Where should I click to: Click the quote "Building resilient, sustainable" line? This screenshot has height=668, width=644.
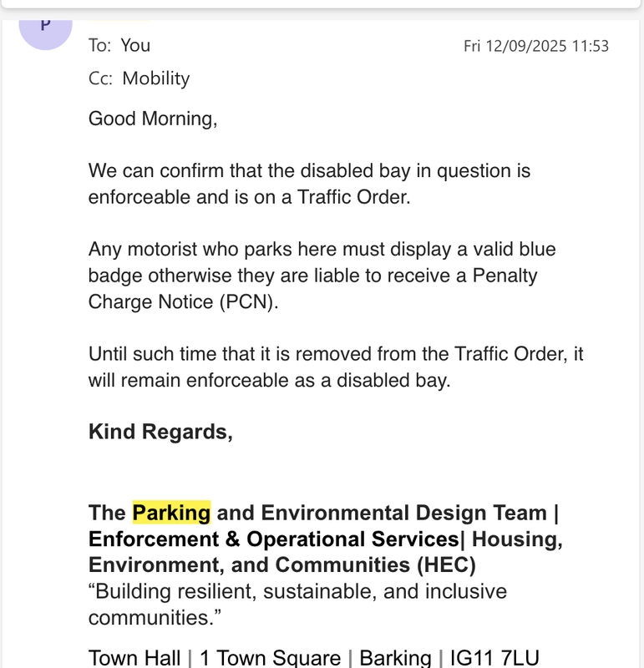click(x=297, y=591)
